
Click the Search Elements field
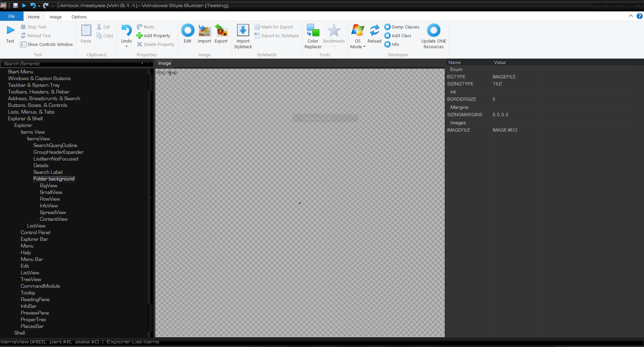point(76,63)
